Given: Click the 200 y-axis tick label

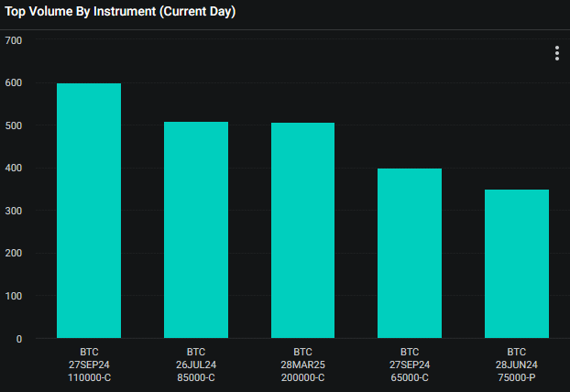Looking at the screenshot, I should tap(14, 254).
